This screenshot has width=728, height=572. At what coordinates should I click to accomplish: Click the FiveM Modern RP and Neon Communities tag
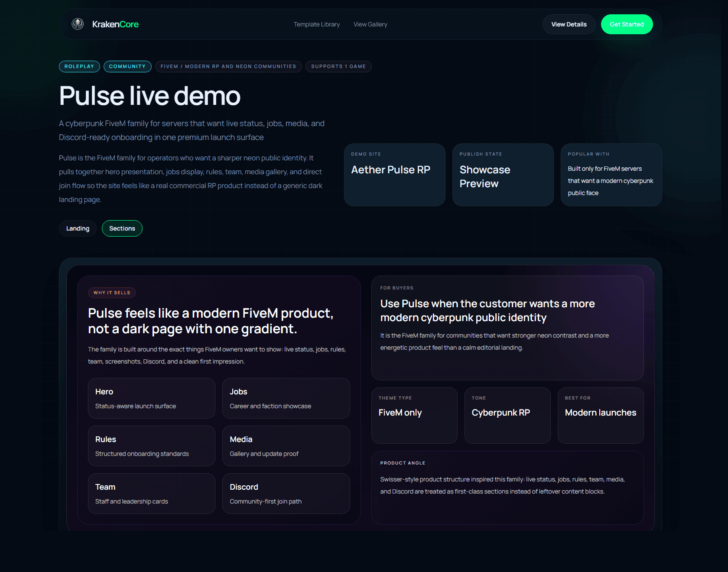click(x=228, y=66)
